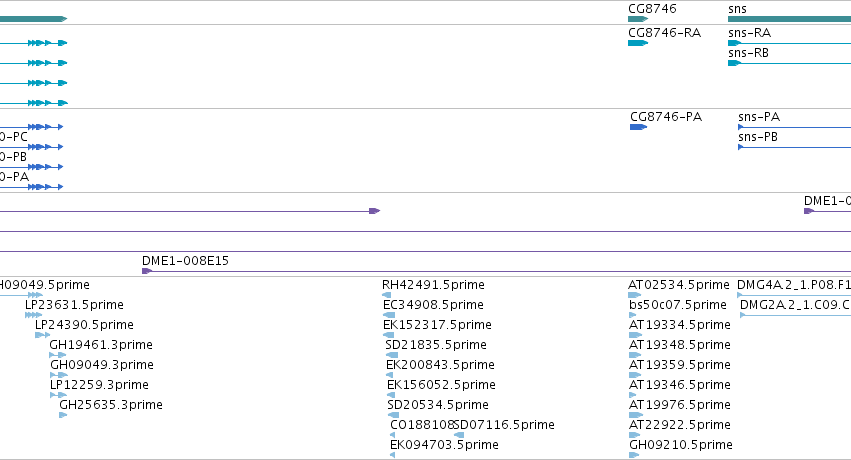Click the AT02534.5prime arrow glyph
851x460 pixels.
(634, 295)
